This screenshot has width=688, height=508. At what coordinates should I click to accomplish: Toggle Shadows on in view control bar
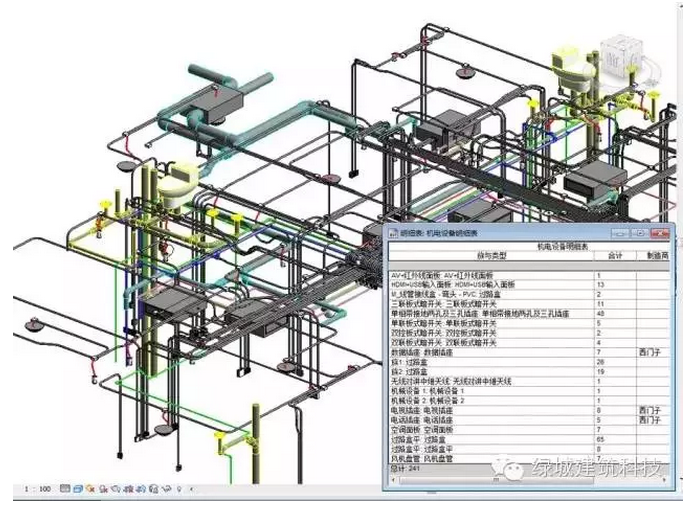pyautogui.click(x=104, y=489)
